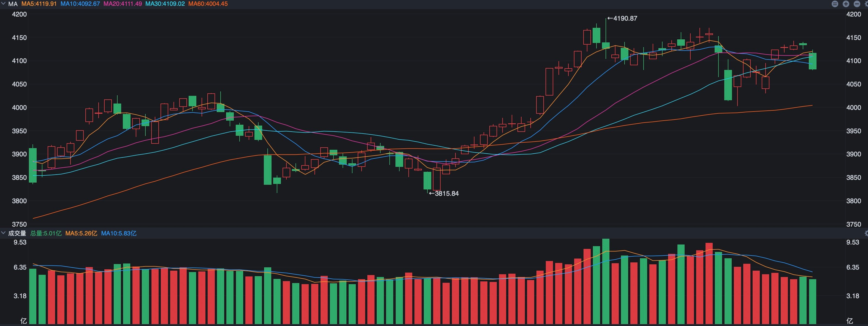Open MA indicator panel settings gear
868x326 pixels.
pos(866,4)
